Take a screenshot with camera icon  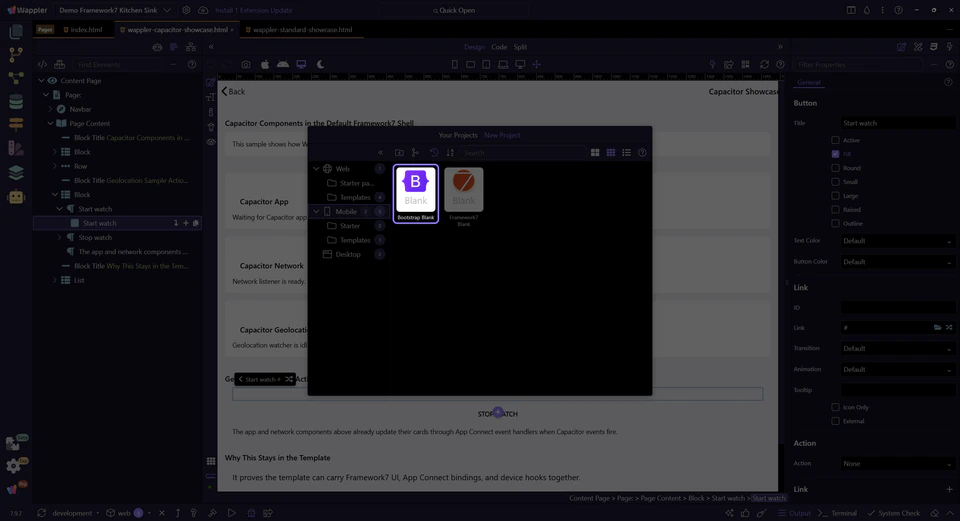[246, 64]
